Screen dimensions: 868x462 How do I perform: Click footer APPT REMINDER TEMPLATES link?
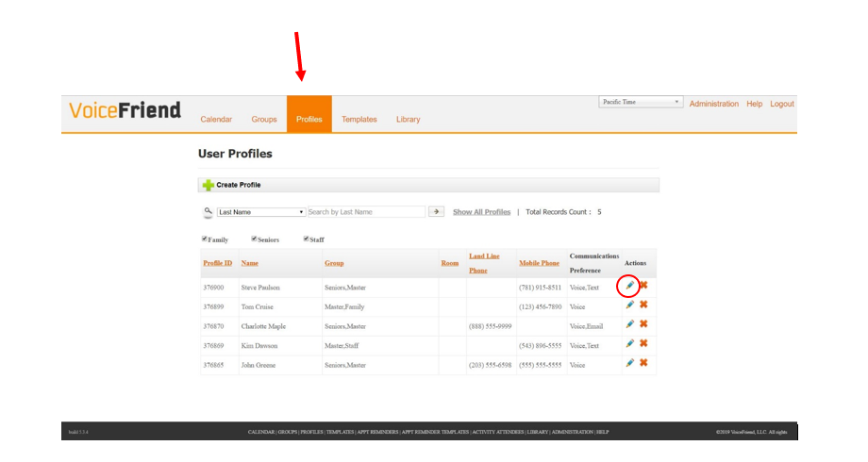pyautogui.click(x=435, y=432)
